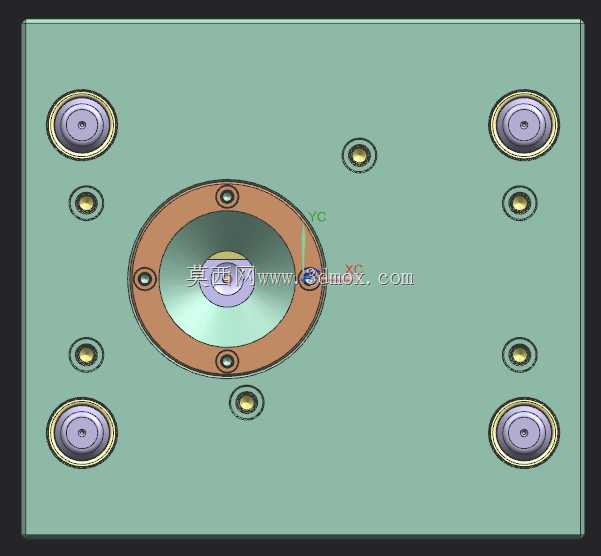Select the screw at top of orange ring
Viewport: 601px width, 556px height.
pos(227,197)
